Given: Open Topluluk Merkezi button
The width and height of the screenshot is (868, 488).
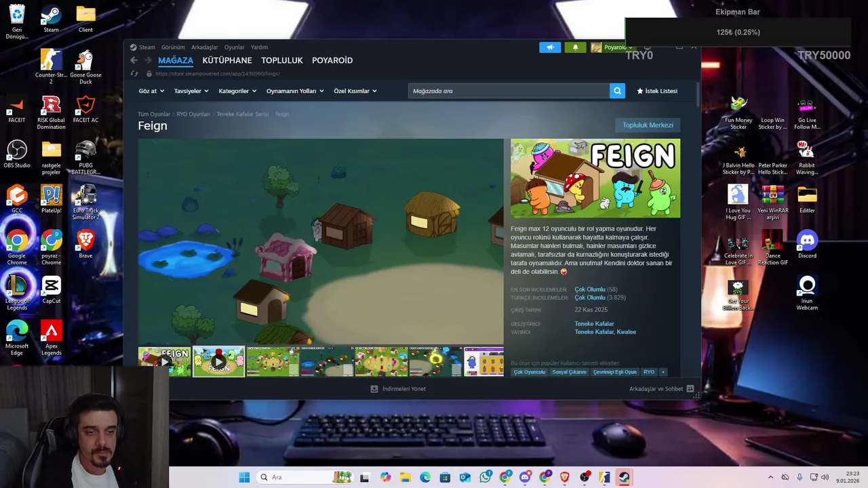Looking at the screenshot, I should [648, 125].
